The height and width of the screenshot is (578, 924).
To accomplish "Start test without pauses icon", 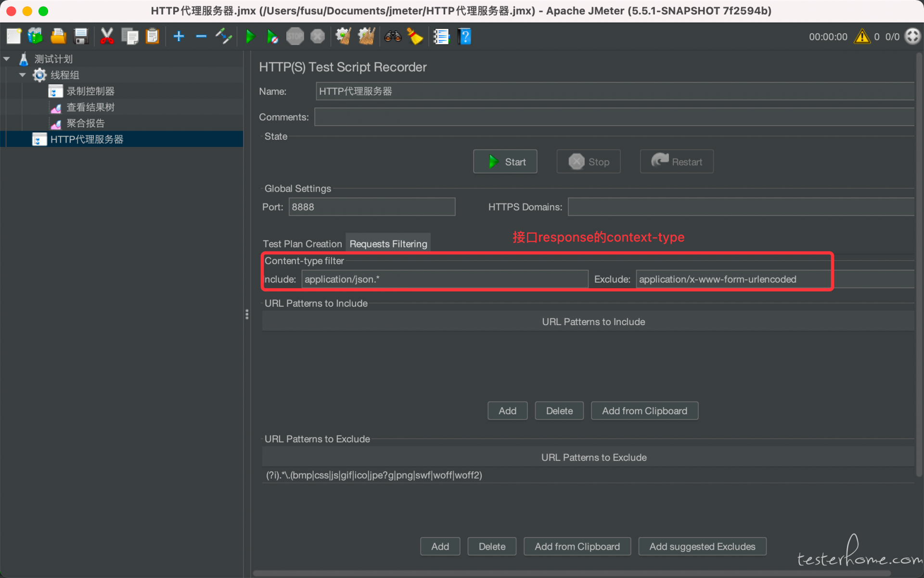I will [x=272, y=37].
